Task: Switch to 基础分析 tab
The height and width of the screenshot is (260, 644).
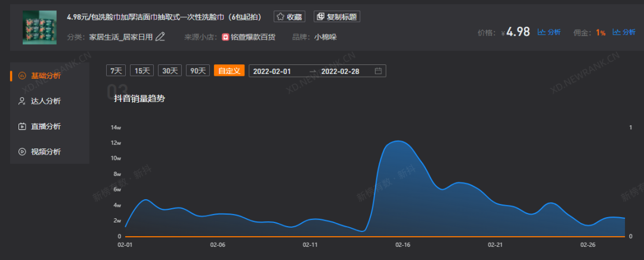Action: click(49, 76)
